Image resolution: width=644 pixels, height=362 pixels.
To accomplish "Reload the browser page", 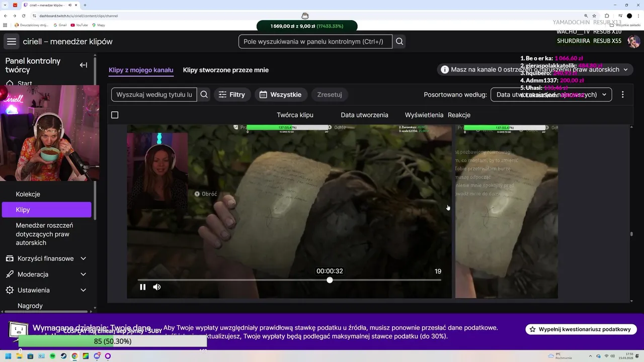I will [24, 16].
